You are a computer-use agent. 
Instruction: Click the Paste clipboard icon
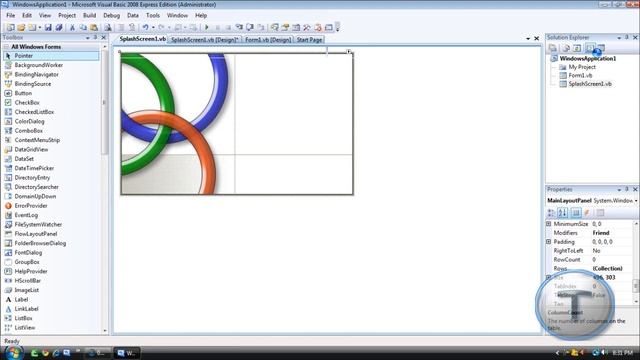pyautogui.click(x=94, y=27)
